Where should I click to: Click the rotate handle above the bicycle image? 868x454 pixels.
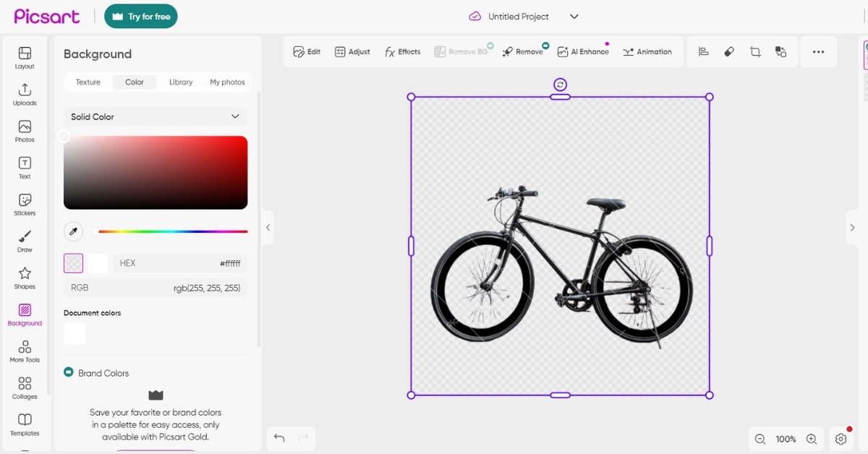coord(560,85)
